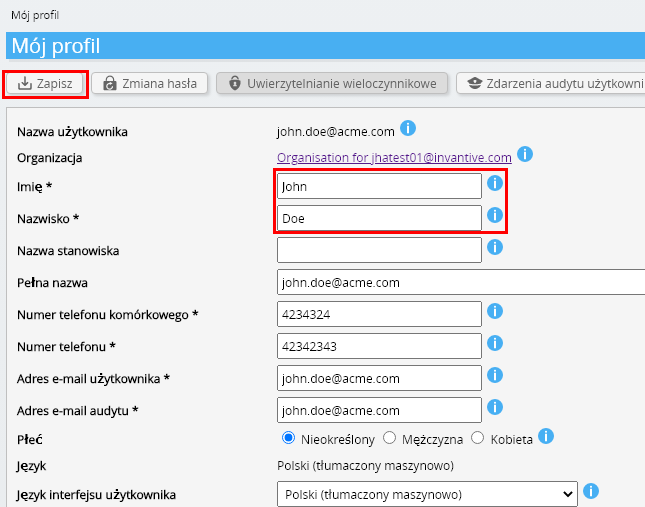Select the Nieokreślony gender radio button
Screen dimensions: 645x507
click(x=288, y=438)
